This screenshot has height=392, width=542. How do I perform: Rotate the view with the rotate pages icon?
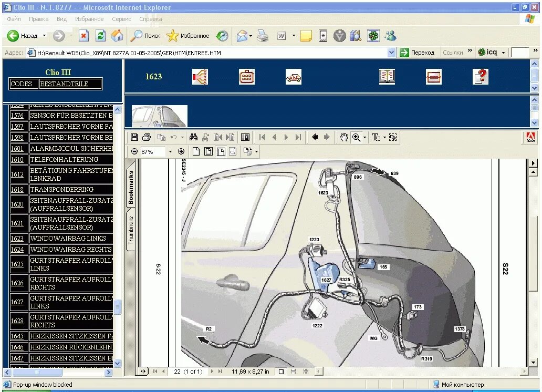(247, 151)
